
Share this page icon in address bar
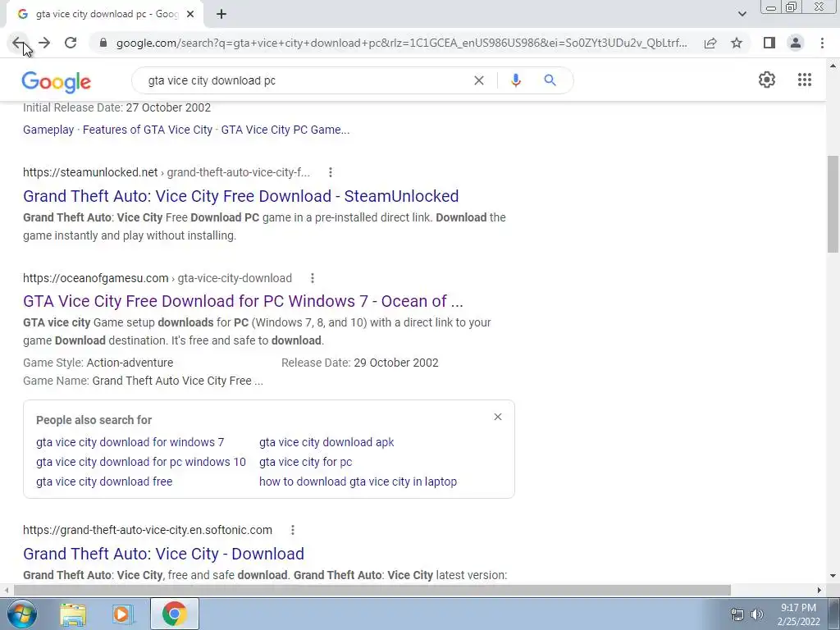click(710, 43)
